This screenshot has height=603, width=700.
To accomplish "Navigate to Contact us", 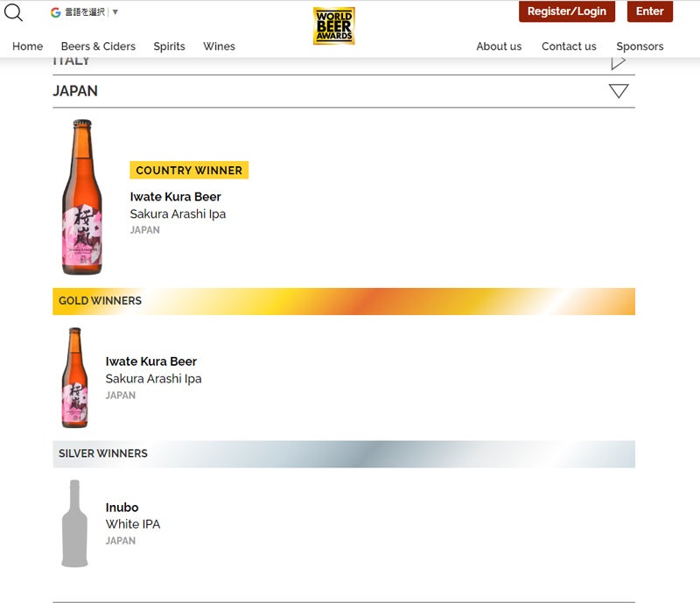I will pos(569,46).
